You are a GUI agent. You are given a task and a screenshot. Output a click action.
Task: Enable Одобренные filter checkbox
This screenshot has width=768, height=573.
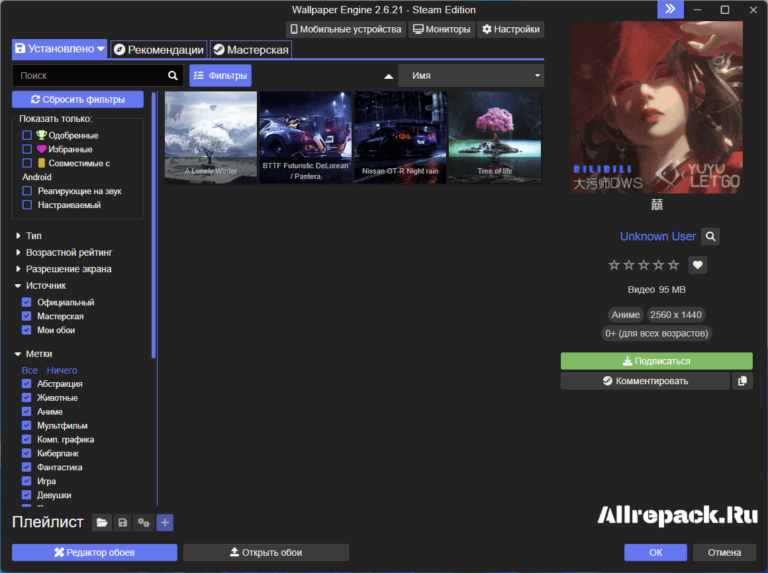pyautogui.click(x=27, y=135)
